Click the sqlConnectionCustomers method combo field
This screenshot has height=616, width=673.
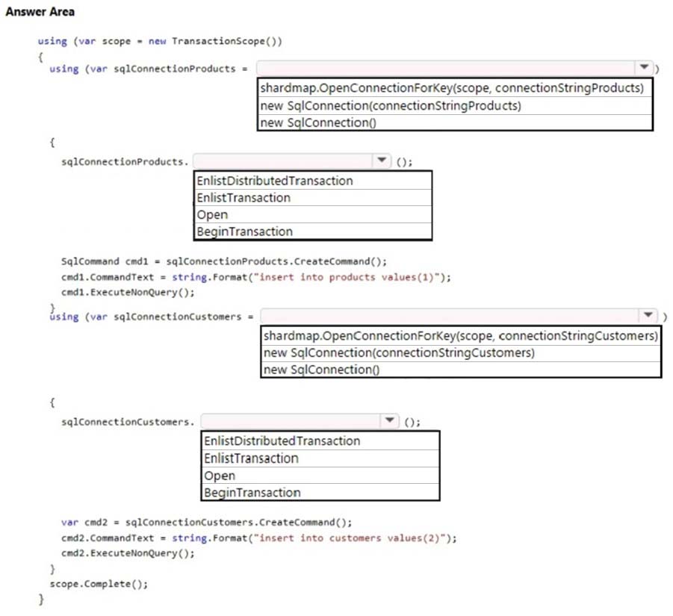tap(300, 421)
